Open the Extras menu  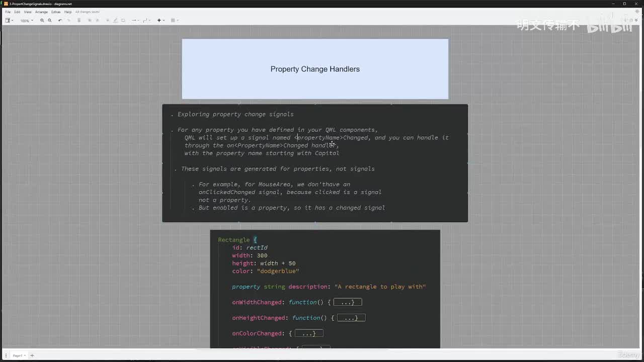pos(56,12)
